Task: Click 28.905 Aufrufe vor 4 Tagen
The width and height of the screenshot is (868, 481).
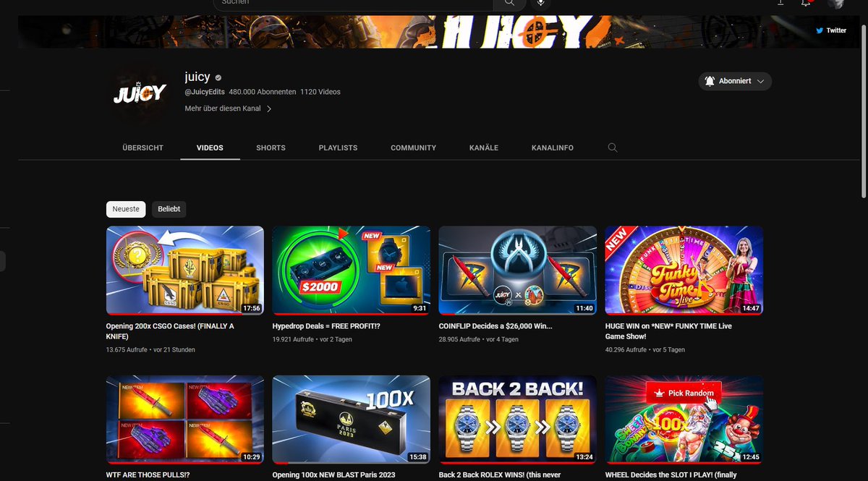Action: point(479,339)
